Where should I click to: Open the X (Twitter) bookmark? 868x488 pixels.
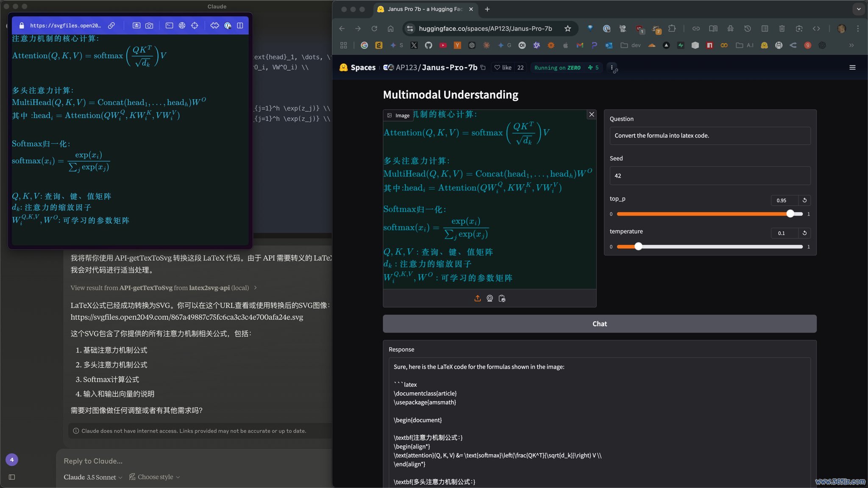414,45
